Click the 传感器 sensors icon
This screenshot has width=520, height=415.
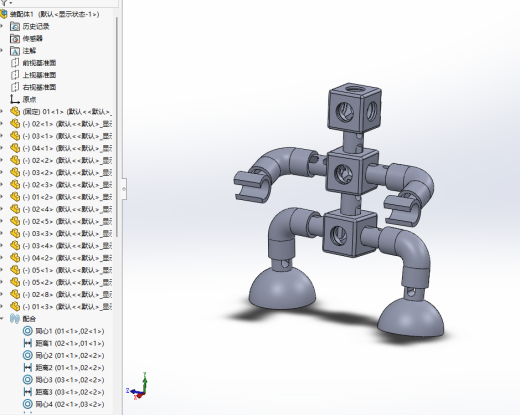15,39
